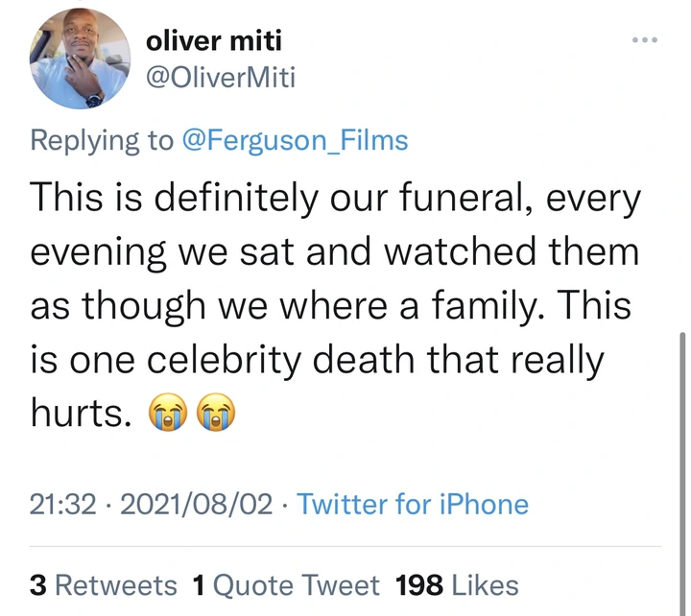Open the three-dot more options menu
Image resolution: width=691 pixels, height=616 pixels.
(644, 40)
